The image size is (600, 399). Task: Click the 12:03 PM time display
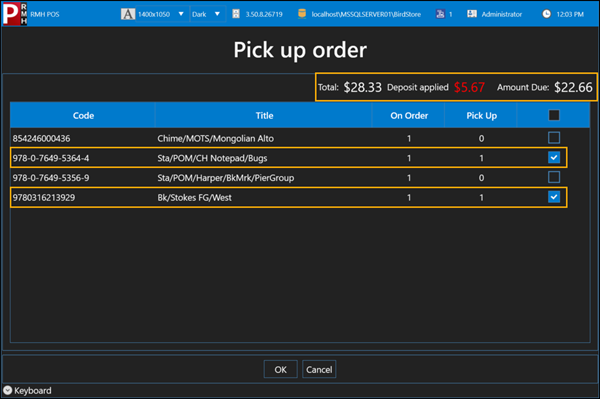570,14
